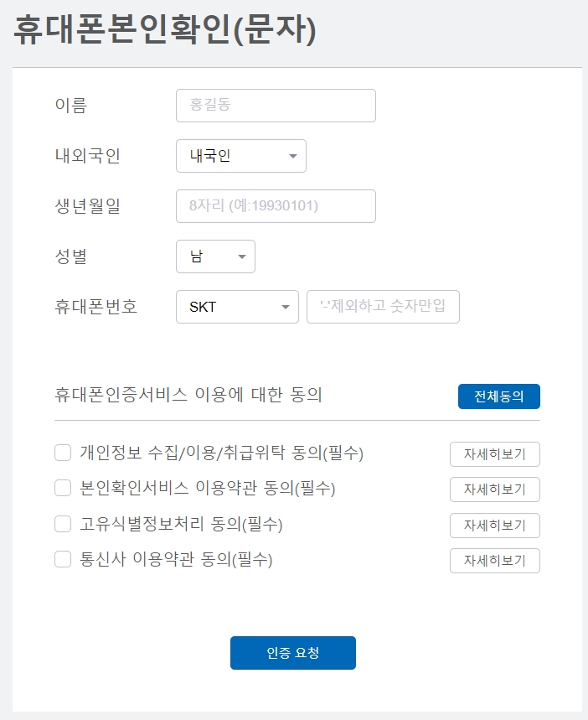Click the 전체동의 agree-all button
The width and height of the screenshot is (588, 720).
498,396
